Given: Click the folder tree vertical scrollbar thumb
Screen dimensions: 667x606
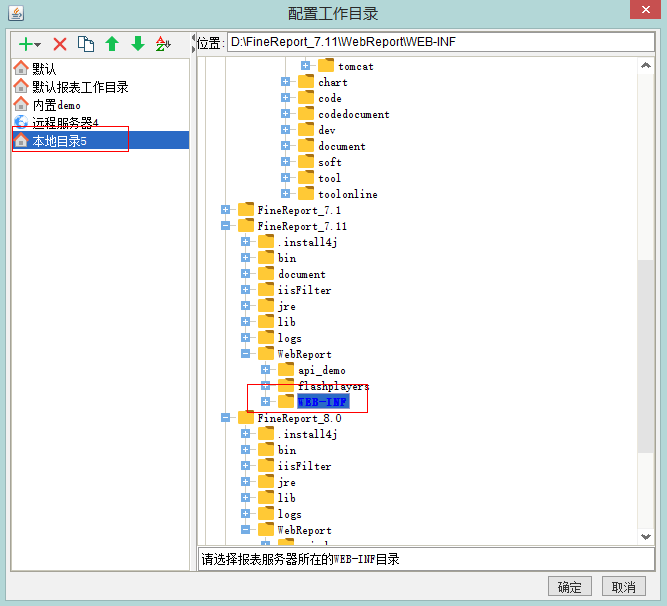Looking at the screenshot, I should (646, 356).
